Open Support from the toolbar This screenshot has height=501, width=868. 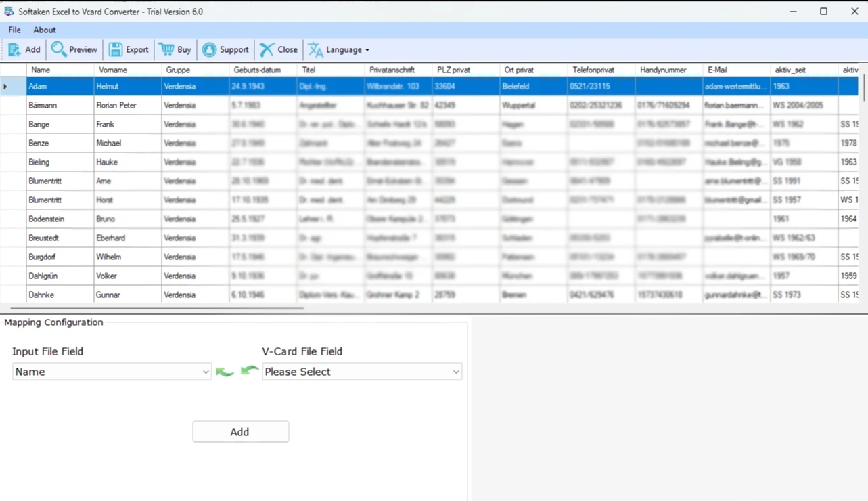pos(226,49)
